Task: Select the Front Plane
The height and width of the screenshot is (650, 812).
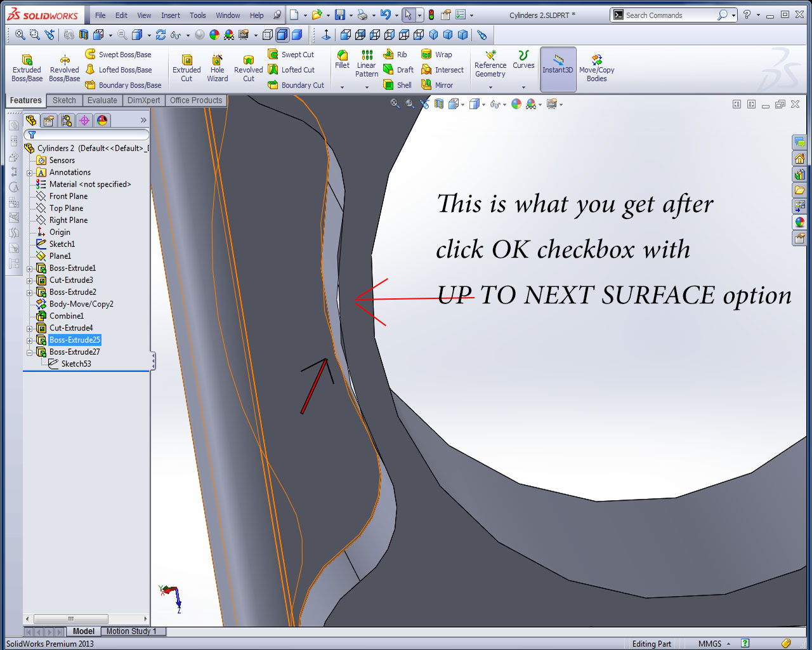Action: tap(68, 196)
